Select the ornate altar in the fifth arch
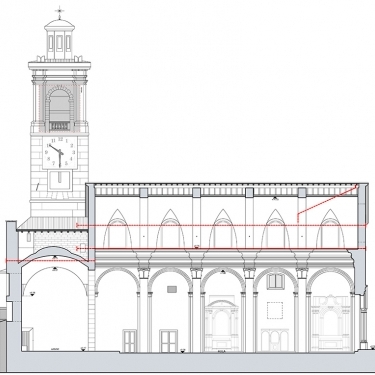 tap(330, 323)
